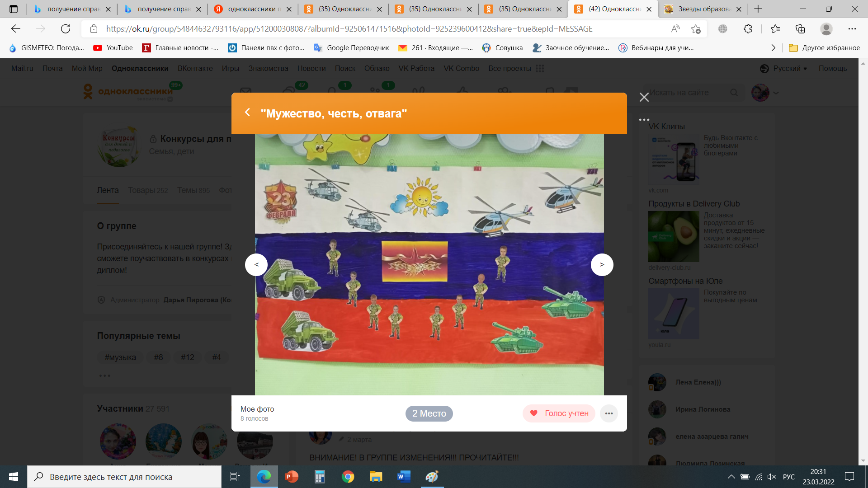868x488 pixels.
Task: Click Одноклассники logo
Action: (128, 92)
